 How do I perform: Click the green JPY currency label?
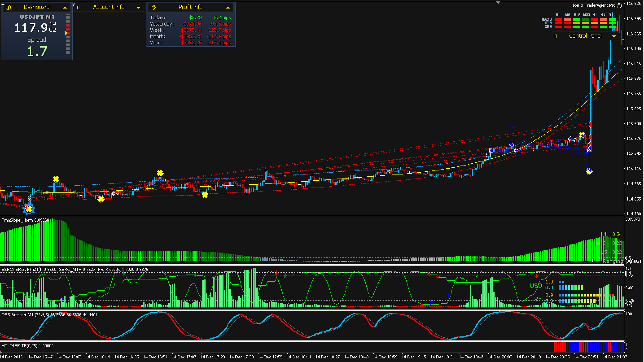537,299
